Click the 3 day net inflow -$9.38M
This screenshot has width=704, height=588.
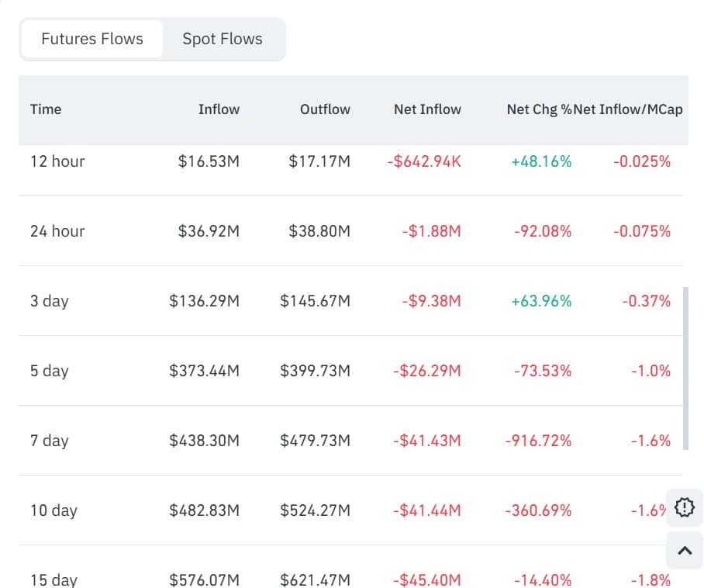[430, 301]
